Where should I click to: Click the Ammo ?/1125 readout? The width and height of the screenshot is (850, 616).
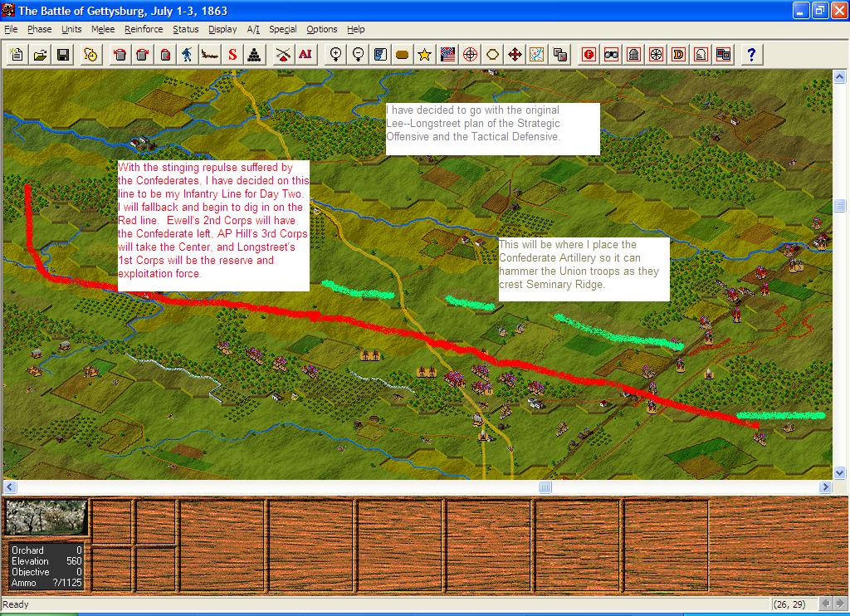46,583
